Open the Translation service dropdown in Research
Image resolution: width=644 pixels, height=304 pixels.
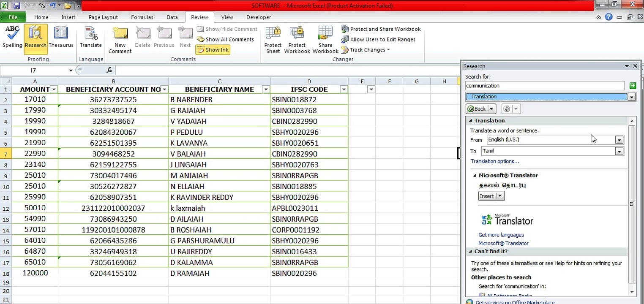631,97
